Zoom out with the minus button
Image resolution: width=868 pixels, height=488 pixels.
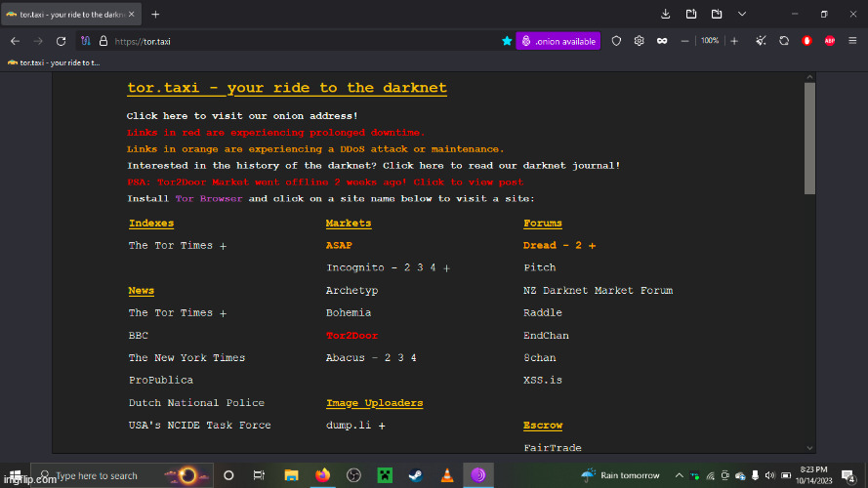pyautogui.click(x=684, y=41)
